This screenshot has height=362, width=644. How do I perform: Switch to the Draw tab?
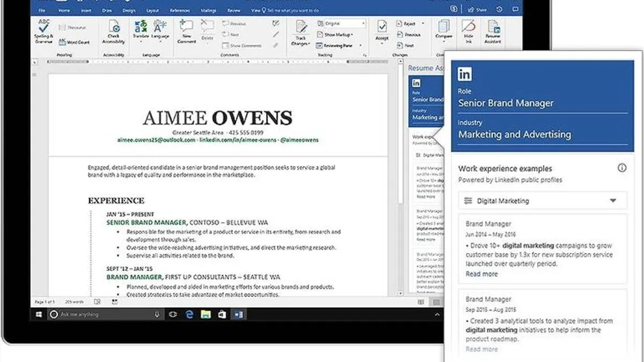pos(108,10)
